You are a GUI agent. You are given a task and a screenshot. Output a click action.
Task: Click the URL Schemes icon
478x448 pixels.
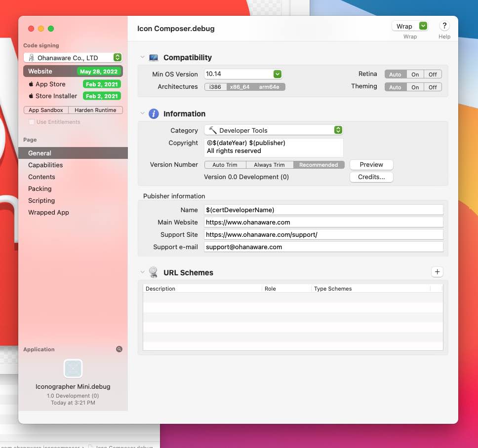pyautogui.click(x=154, y=272)
